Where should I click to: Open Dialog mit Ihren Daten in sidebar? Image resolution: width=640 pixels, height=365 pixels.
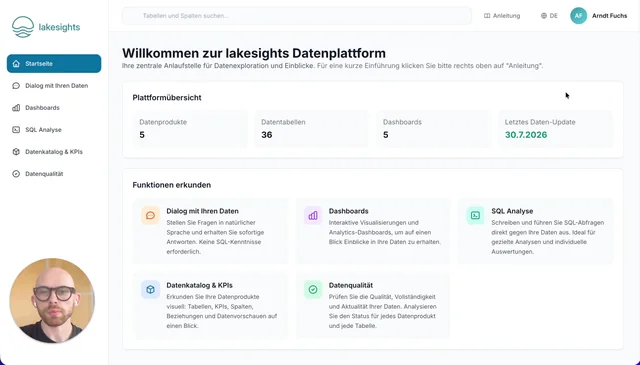pos(54,86)
